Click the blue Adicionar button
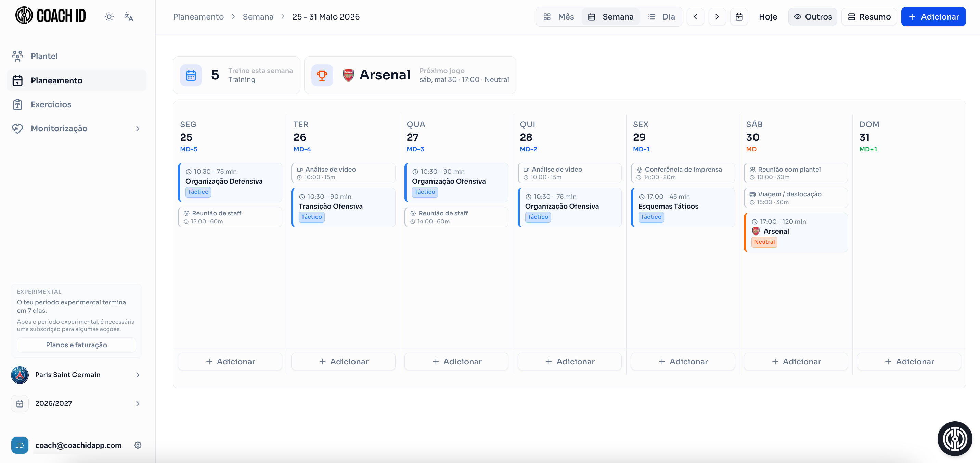This screenshot has width=980, height=463. [x=933, y=17]
